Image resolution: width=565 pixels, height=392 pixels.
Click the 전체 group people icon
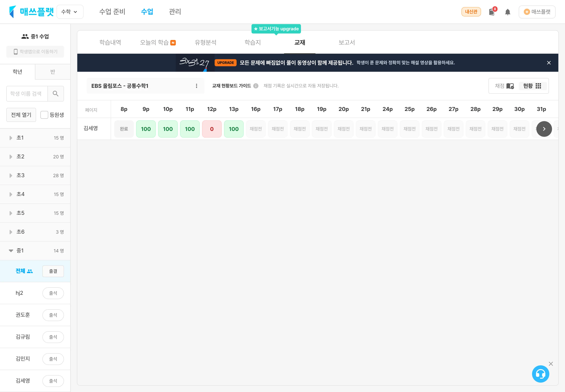(x=30, y=271)
